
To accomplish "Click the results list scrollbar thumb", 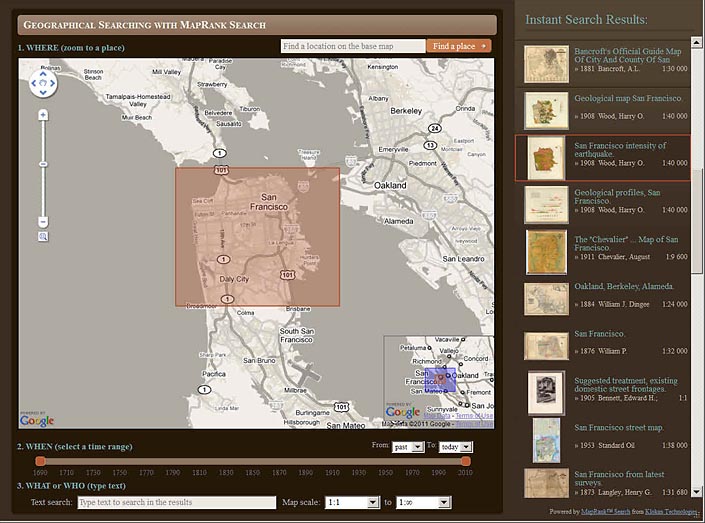I will click(x=696, y=220).
